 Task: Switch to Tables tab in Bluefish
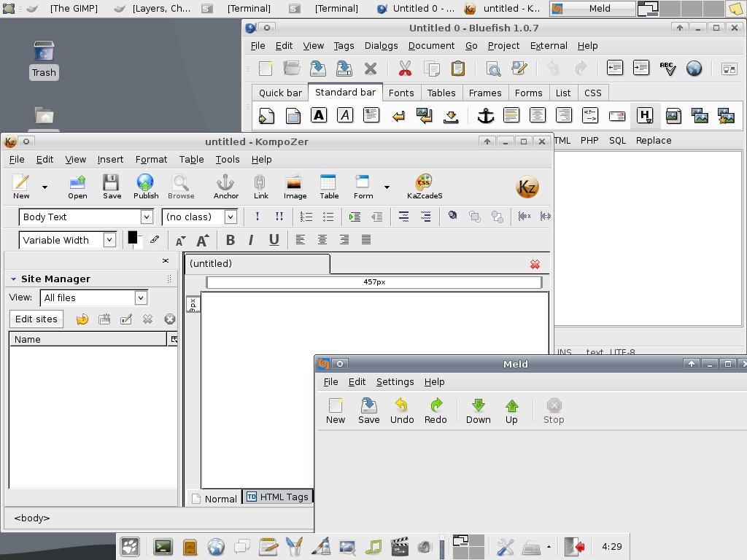(441, 93)
